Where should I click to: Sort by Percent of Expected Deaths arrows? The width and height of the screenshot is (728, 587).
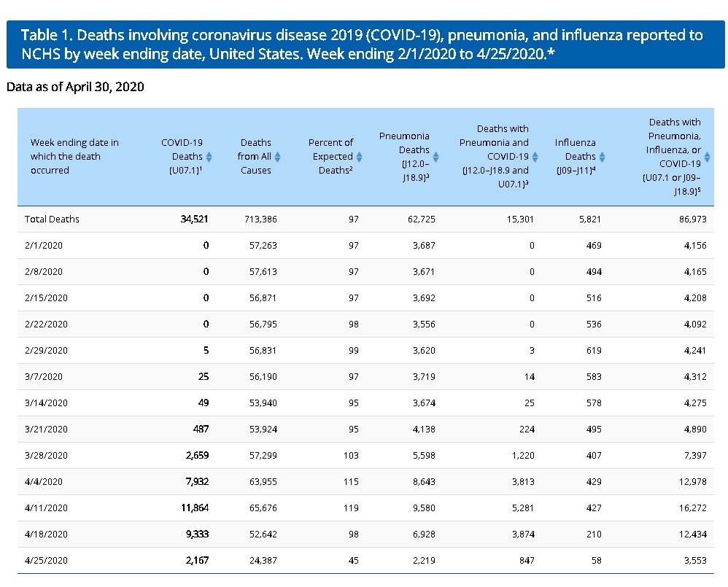click(x=360, y=157)
